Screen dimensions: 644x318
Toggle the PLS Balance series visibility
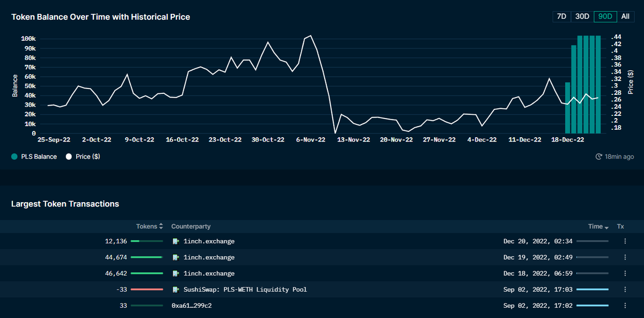point(33,156)
